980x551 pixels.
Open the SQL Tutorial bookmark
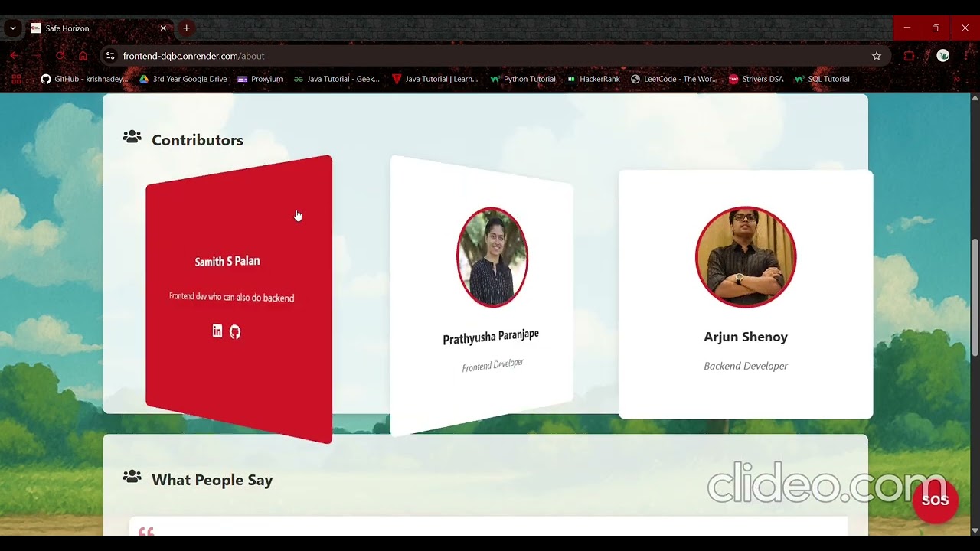pyautogui.click(x=822, y=79)
